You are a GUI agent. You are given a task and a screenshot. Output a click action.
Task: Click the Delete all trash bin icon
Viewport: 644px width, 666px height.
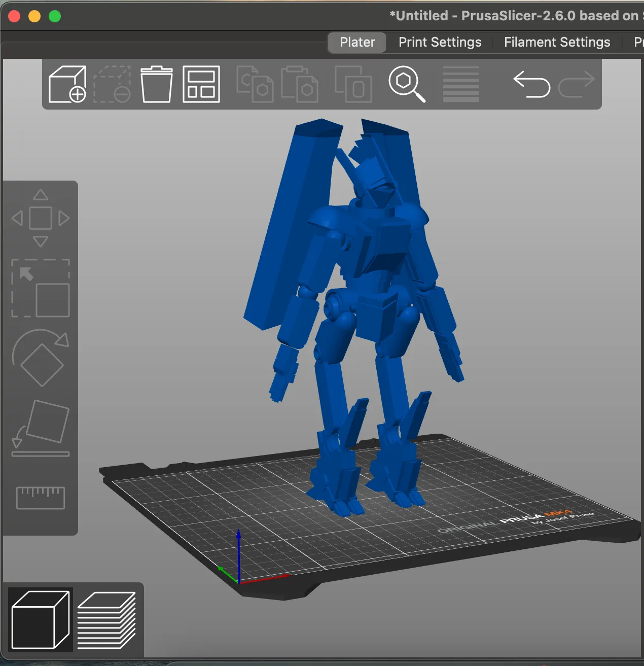[156, 84]
